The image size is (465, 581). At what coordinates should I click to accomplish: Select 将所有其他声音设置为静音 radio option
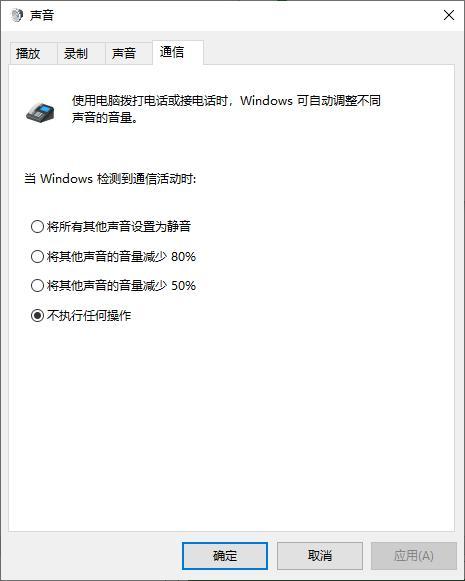[111, 226]
